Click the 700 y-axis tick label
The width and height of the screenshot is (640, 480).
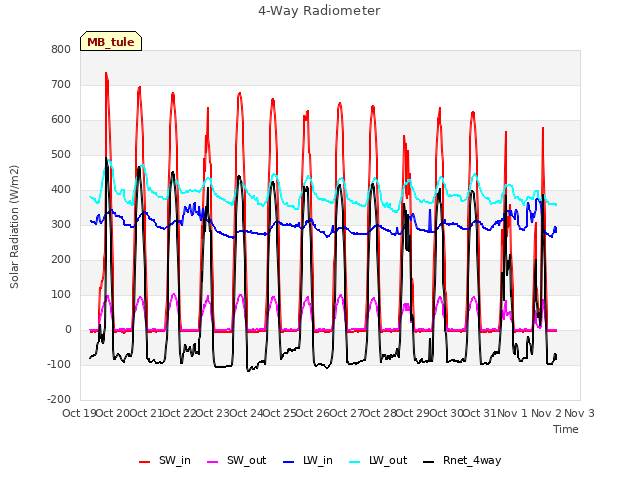(61, 84)
